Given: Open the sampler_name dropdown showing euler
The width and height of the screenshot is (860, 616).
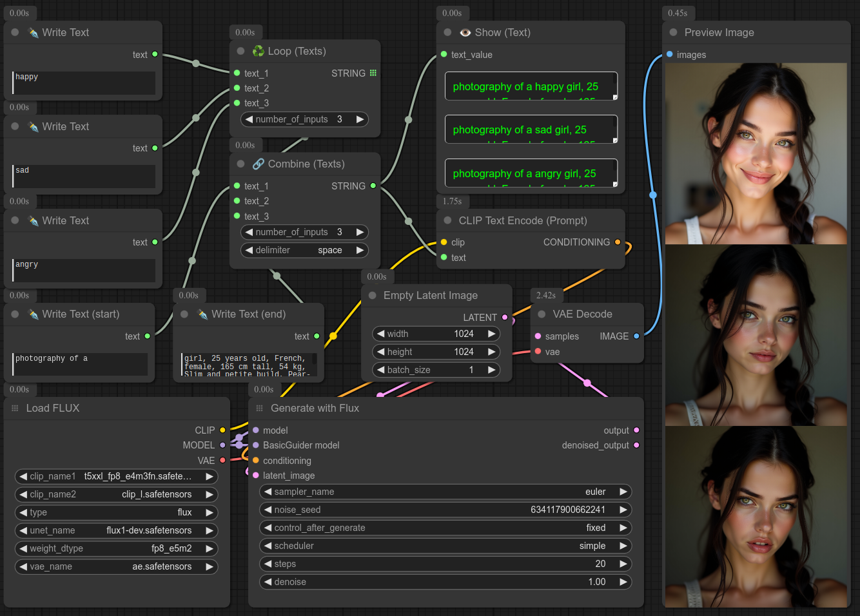Looking at the screenshot, I should pyautogui.click(x=445, y=492).
